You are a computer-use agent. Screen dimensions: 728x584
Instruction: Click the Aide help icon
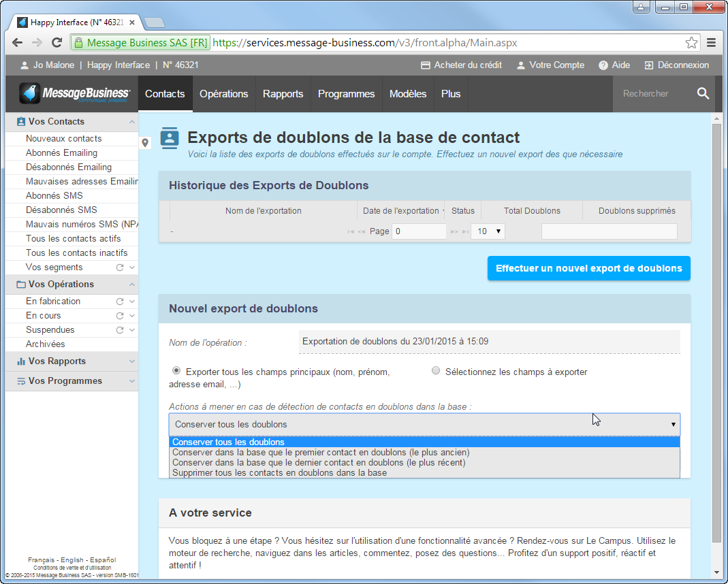pyautogui.click(x=603, y=65)
